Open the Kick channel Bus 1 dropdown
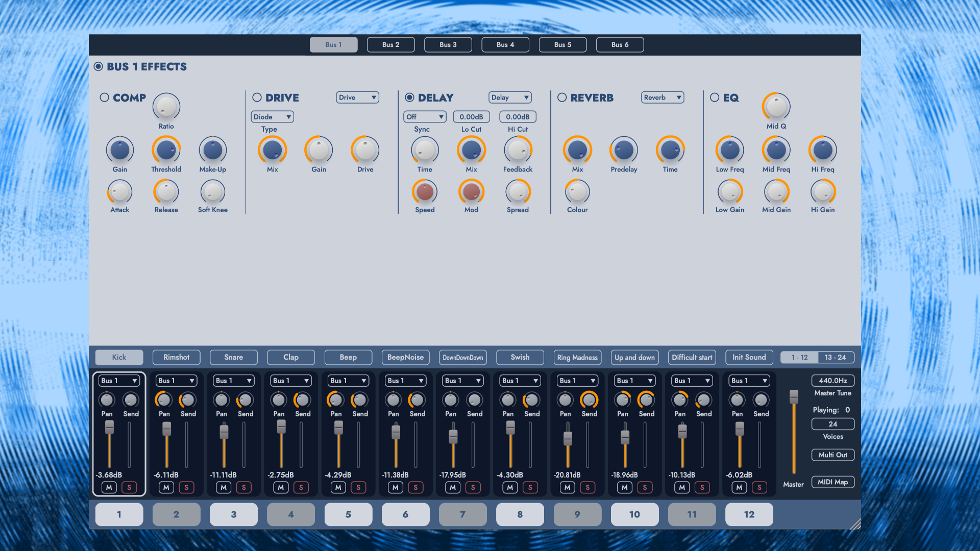Image resolution: width=980 pixels, height=551 pixels. coord(119,381)
